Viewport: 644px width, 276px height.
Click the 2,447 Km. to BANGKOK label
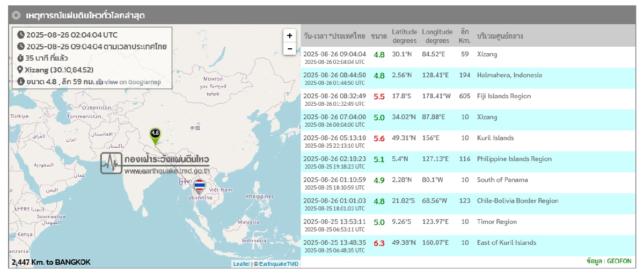(x=51, y=263)
